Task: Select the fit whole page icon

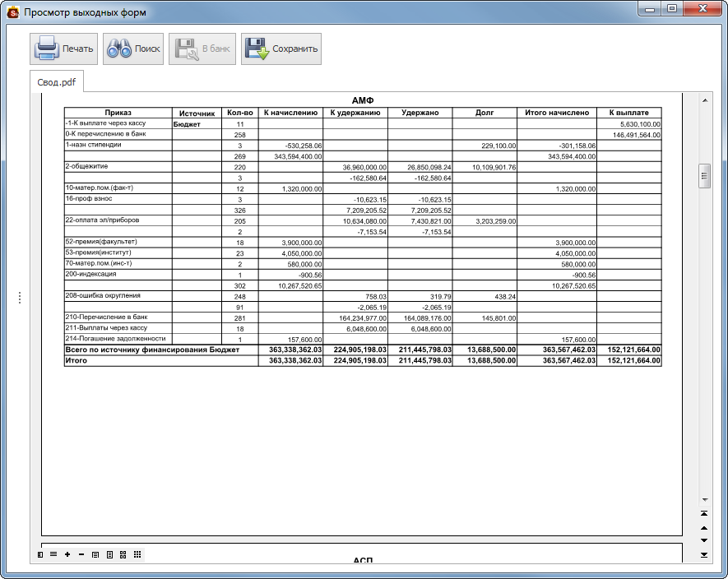Action: coord(109,554)
